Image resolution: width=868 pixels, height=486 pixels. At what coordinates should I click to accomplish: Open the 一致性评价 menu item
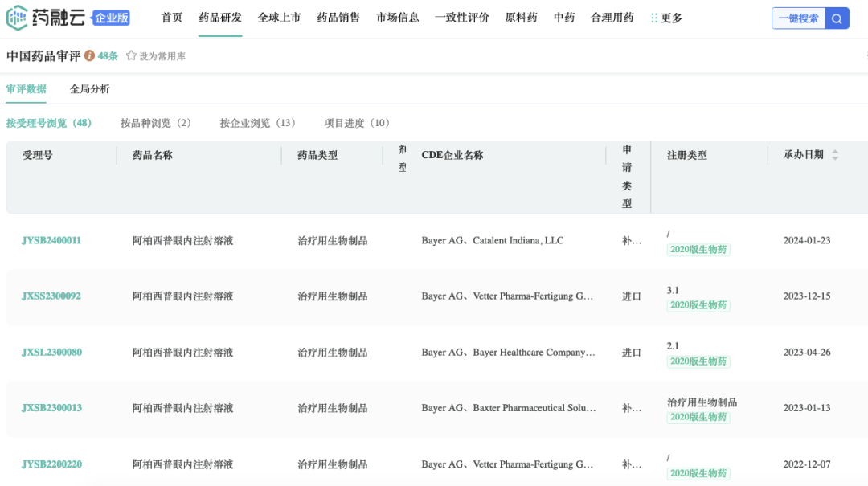coord(461,18)
